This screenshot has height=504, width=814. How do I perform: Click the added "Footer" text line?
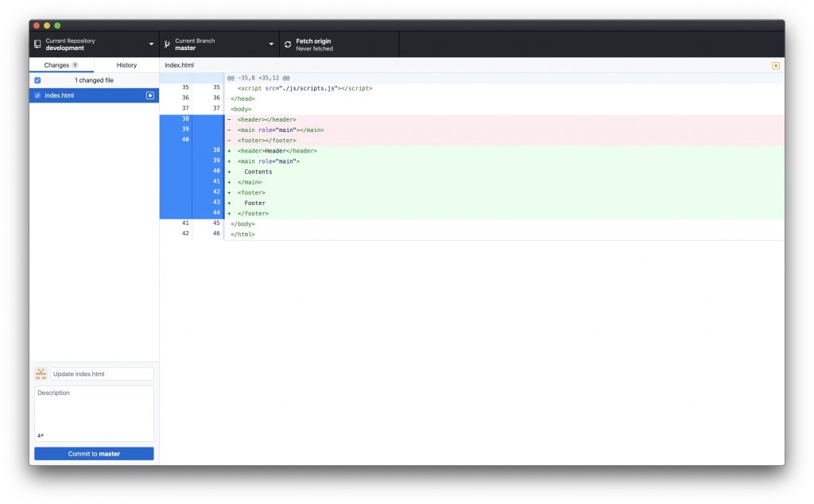[255, 203]
